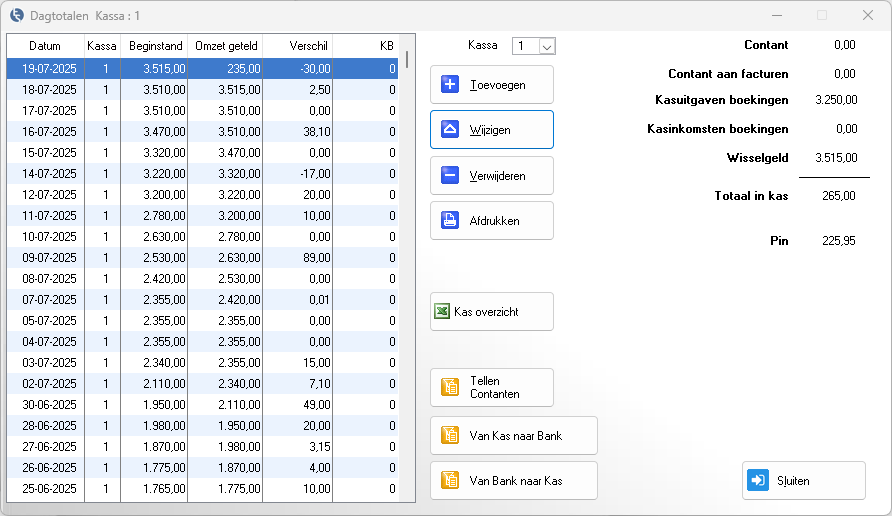
Task: Click the Omzet geteld value 235,00
Action: [x=244, y=69]
